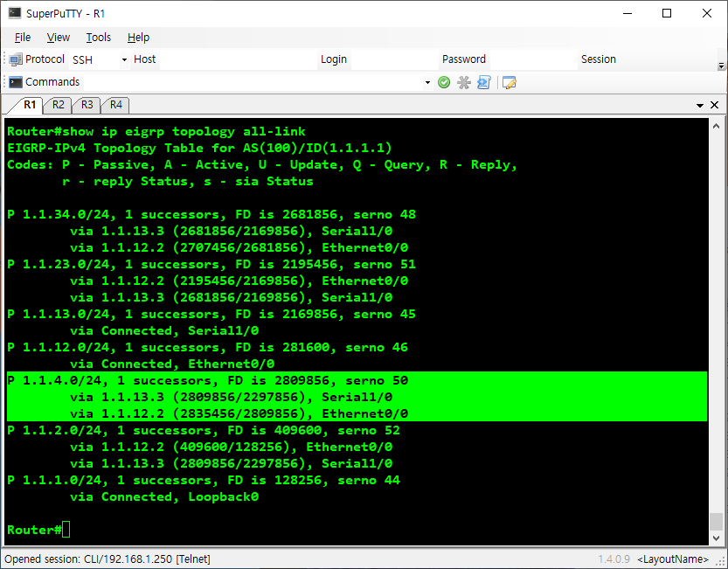Click the EIGRP-IPv4 Topology Table header line
728x569 pixels.
click(199, 149)
